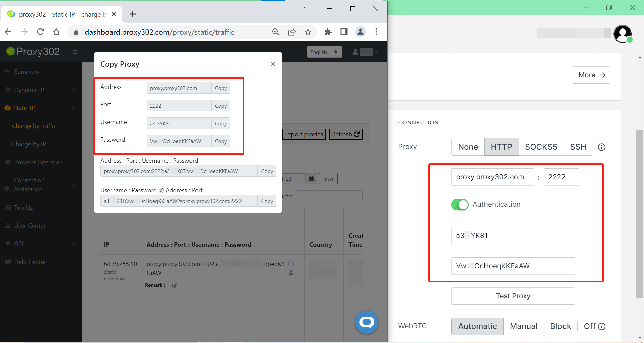The width and height of the screenshot is (644, 343).
Task: Show QR code for proxy row
Action: click(291, 272)
